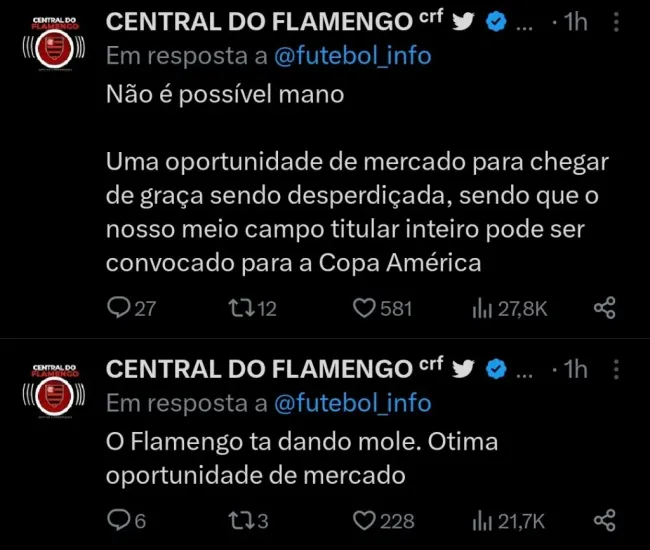Click verified badge on first tweet

(x=495, y=22)
